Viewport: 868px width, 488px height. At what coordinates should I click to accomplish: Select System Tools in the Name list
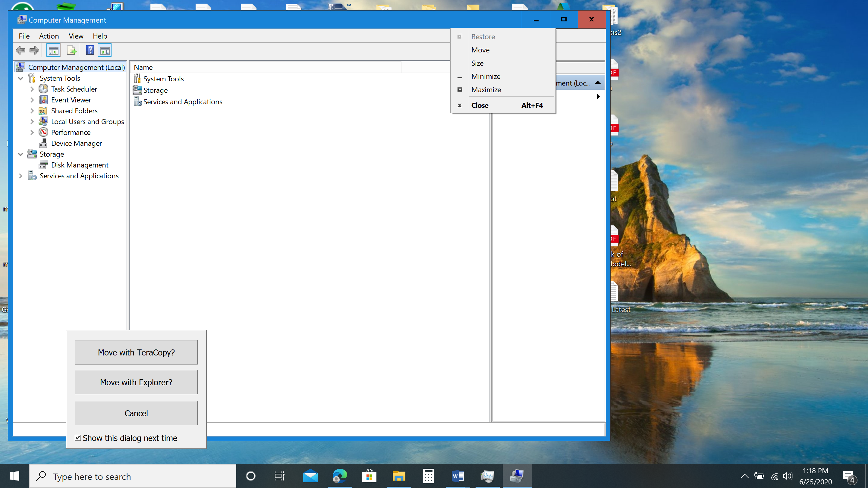(163, 79)
